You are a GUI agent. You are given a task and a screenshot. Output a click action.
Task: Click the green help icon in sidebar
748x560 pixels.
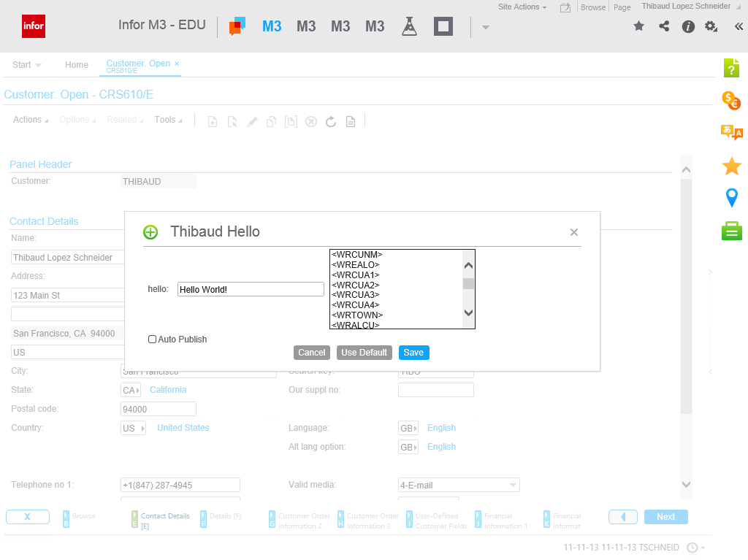731,68
